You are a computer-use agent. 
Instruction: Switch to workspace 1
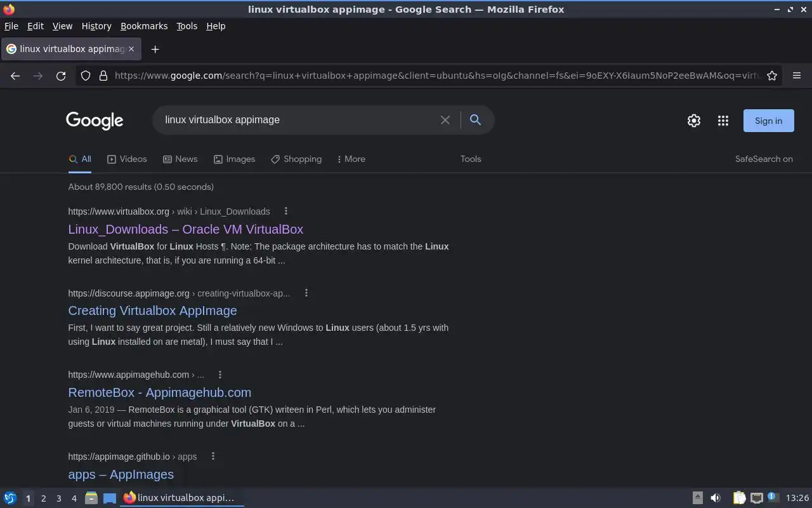pos(28,498)
